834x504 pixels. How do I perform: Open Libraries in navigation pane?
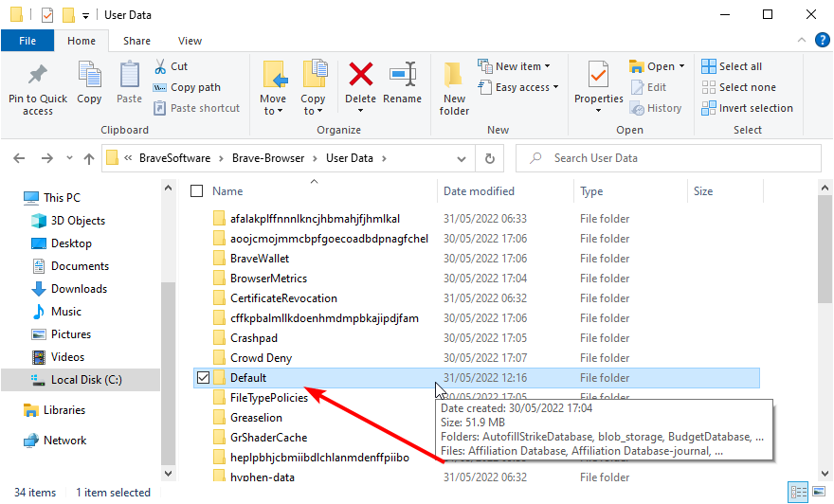point(54,410)
